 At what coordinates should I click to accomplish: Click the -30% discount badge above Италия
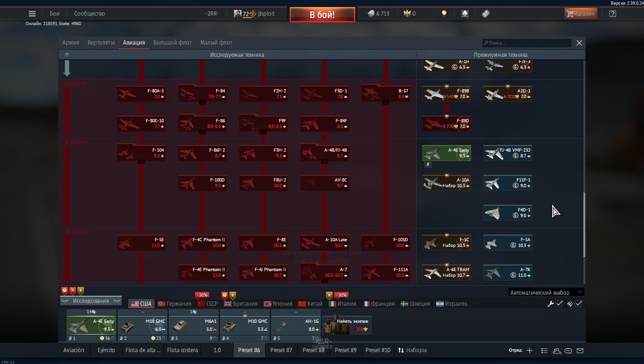[341, 295]
